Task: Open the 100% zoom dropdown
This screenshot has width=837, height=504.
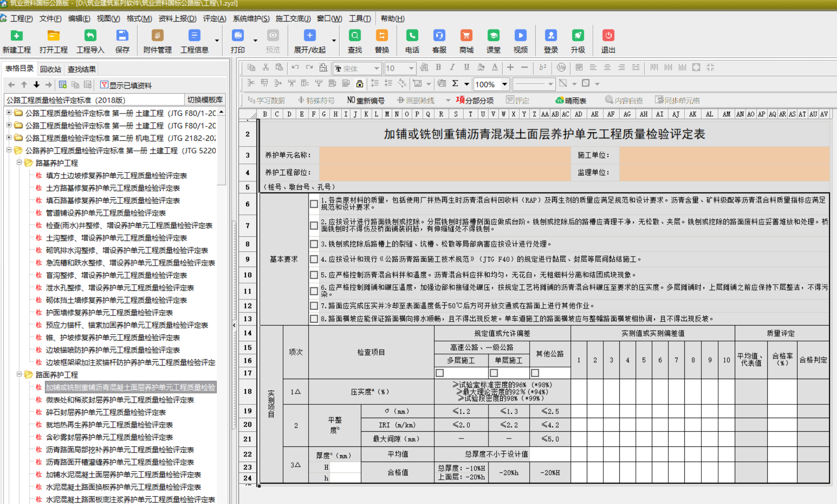Action: click(505, 84)
